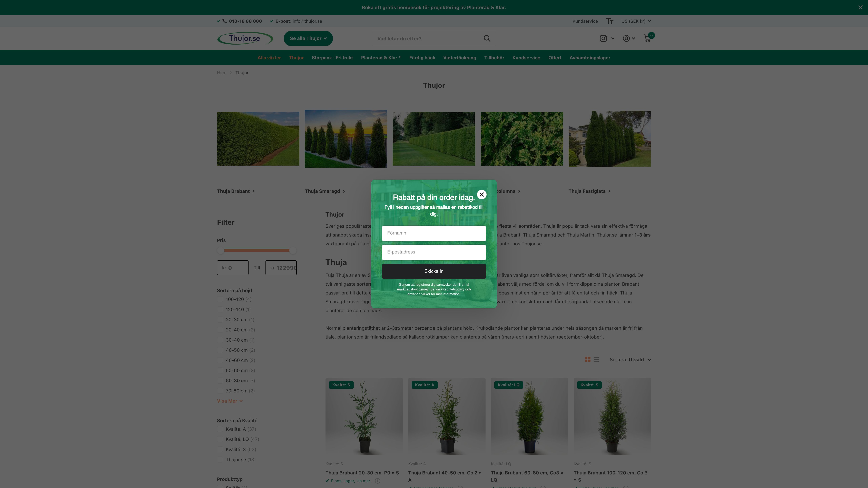Screen dimensions: 868x488
Task: Expand the 'Se alla Thujor' dropdown
Action: pyautogui.click(x=308, y=38)
